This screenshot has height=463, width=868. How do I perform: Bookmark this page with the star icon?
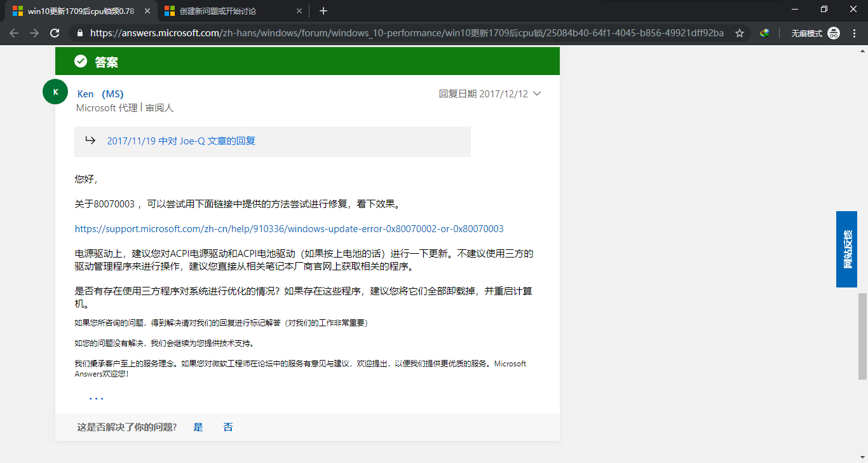click(x=740, y=33)
